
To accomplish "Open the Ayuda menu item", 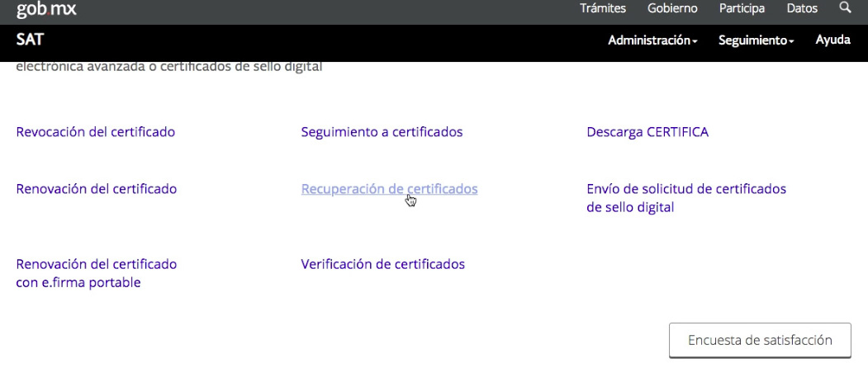I will [x=832, y=40].
